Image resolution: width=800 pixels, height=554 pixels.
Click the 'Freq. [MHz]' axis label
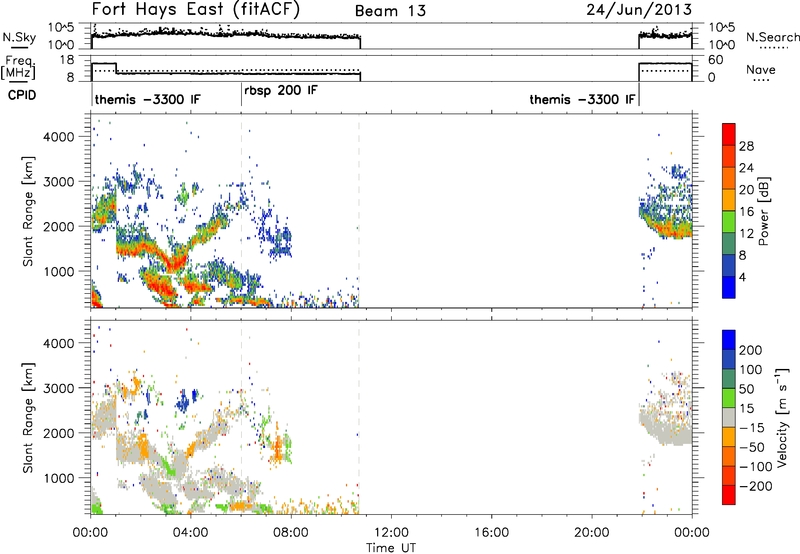pyautogui.click(x=19, y=67)
